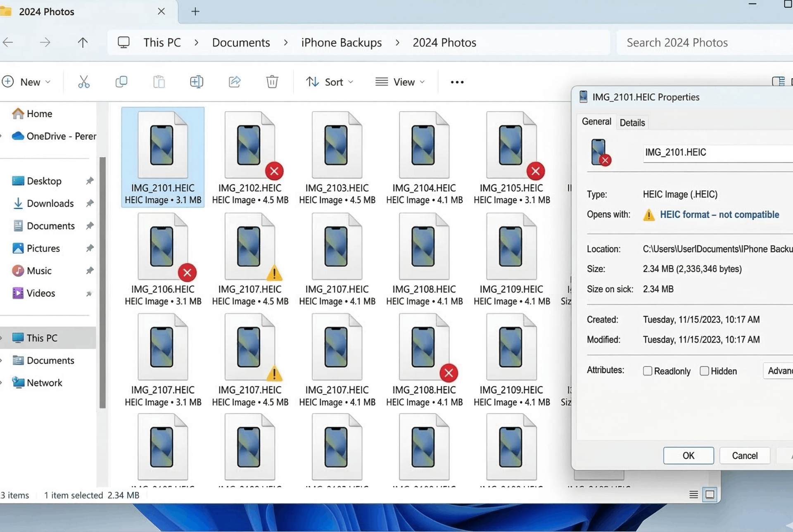This screenshot has width=793, height=532.
Task: Open more options with the ellipsis icon
Action: point(456,82)
